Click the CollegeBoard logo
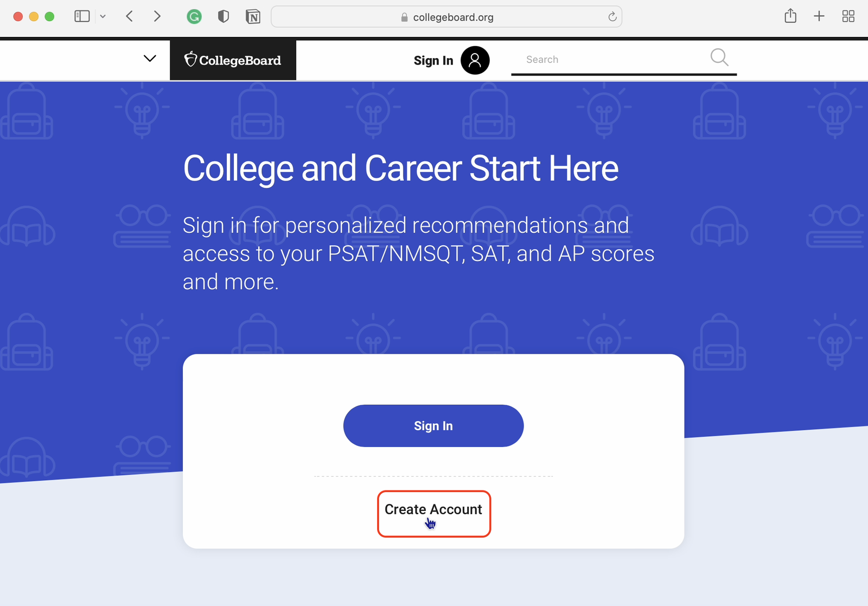Screen dimensions: 868x606 (233, 60)
